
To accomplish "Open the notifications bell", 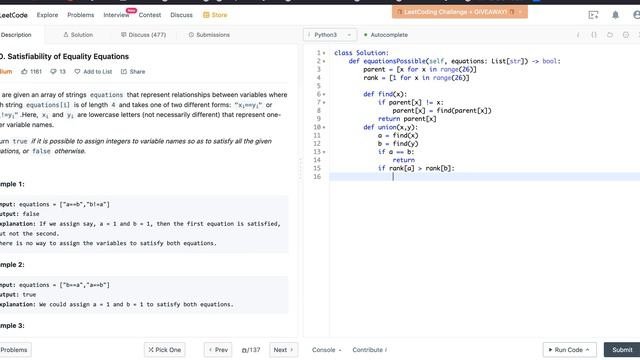I will [x=615, y=15].
